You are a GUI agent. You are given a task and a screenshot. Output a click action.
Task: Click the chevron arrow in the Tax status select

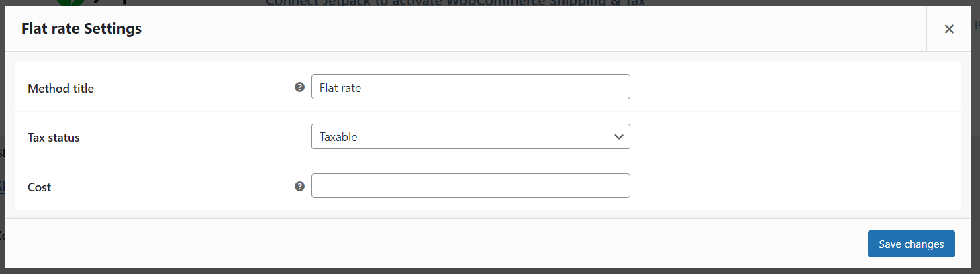(619, 136)
